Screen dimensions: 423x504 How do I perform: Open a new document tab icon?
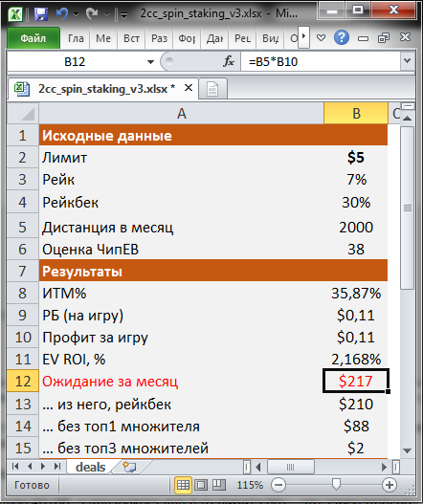coord(212,89)
